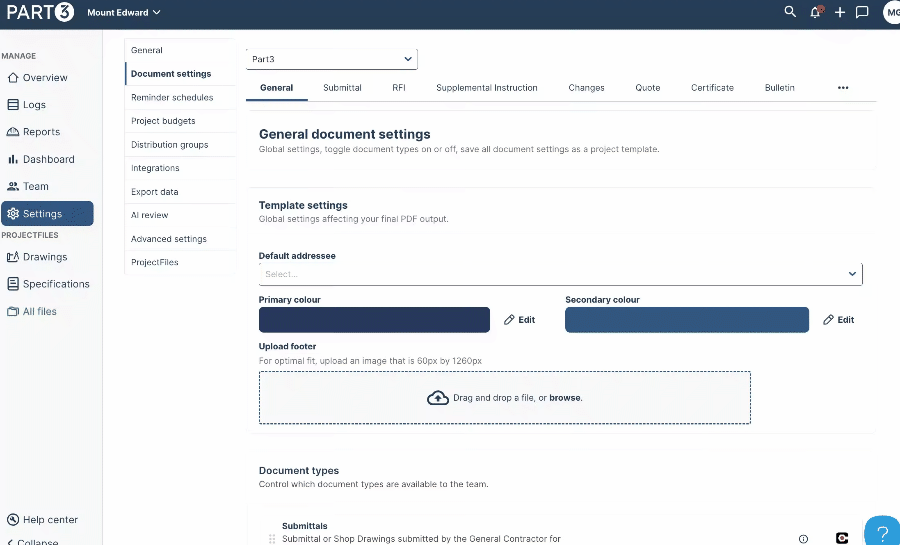Switch to the RFI tab

coord(399,88)
